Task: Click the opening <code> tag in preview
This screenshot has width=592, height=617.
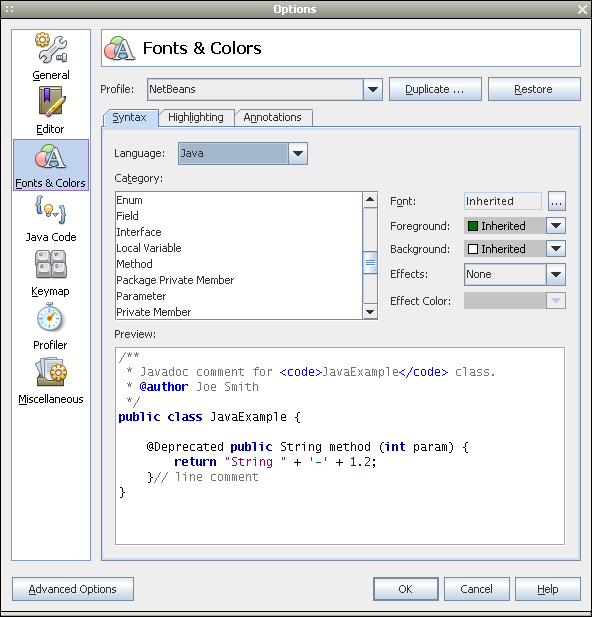Action: (301, 372)
